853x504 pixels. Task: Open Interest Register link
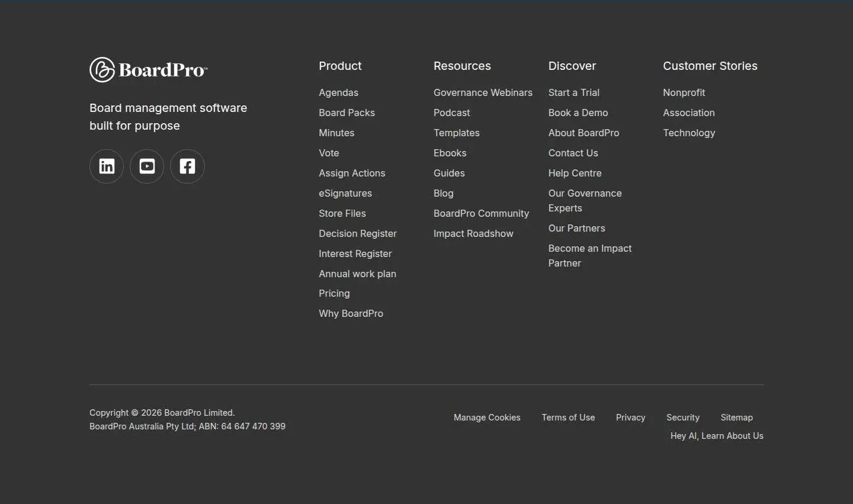[355, 253]
